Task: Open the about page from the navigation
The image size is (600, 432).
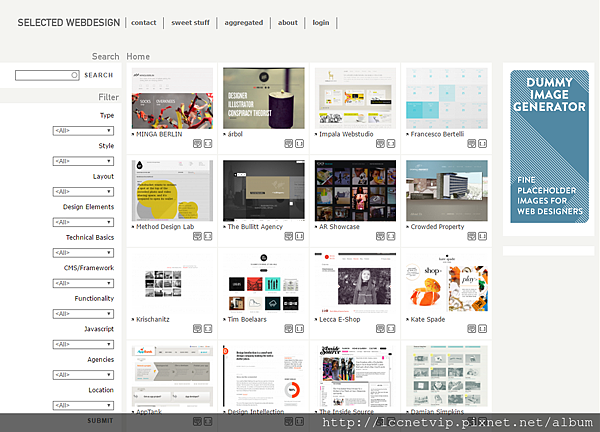Action: pyautogui.click(x=288, y=23)
